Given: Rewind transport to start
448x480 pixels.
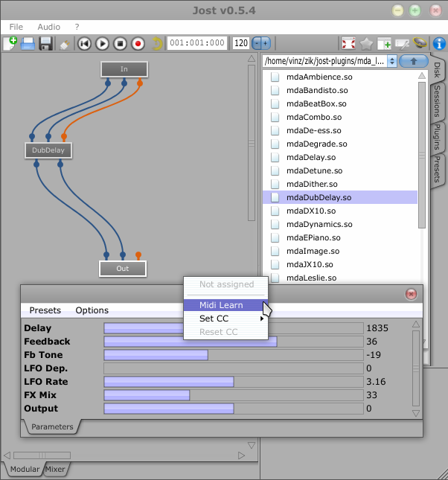Looking at the screenshot, I should tap(84, 43).
